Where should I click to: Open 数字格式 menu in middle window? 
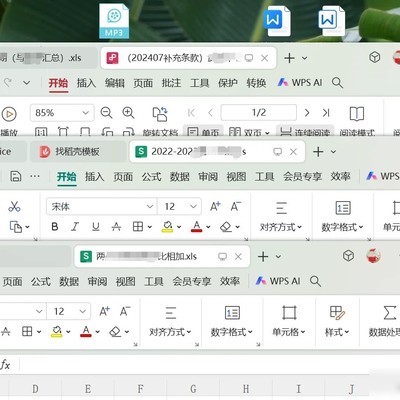(342, 217)
